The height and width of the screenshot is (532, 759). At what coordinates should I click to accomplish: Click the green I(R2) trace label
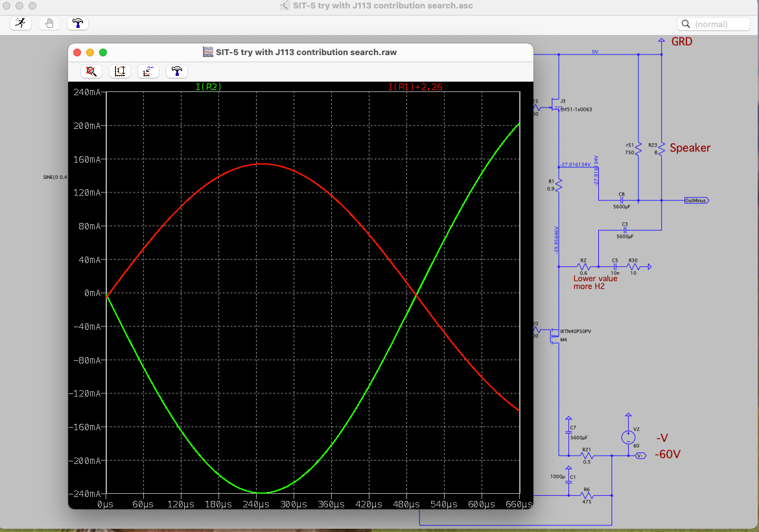208,87
